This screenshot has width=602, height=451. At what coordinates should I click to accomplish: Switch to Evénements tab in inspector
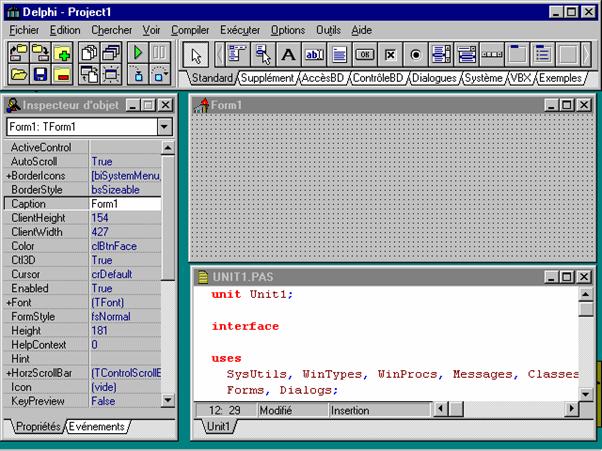[97, 427]
